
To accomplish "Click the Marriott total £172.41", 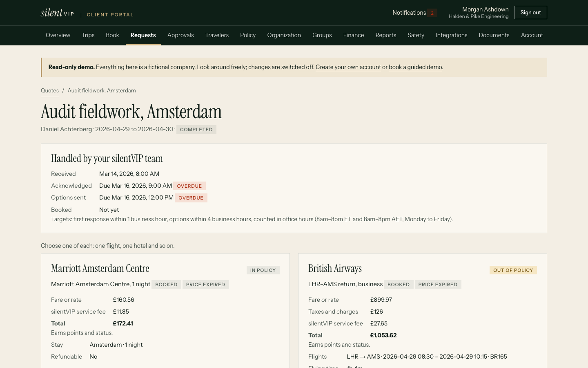I will [x=123, y=323].
